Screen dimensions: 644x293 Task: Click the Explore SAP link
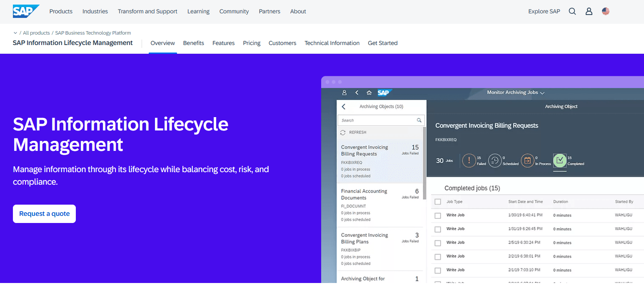pos(544,12)
